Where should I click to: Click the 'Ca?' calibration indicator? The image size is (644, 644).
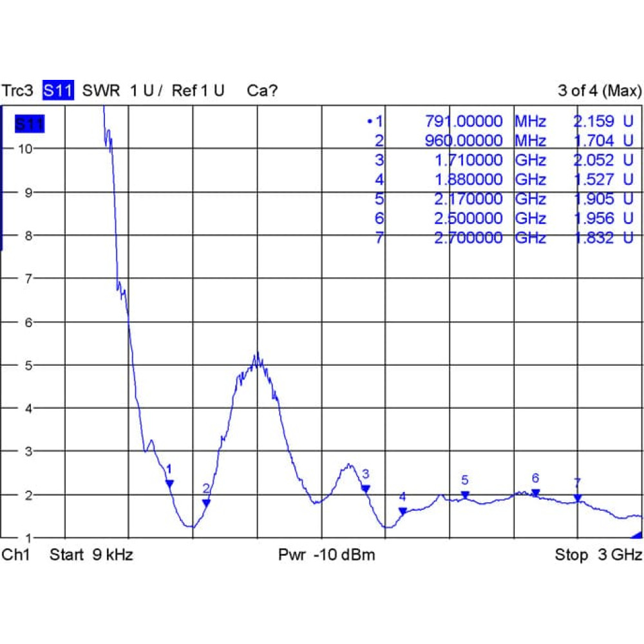point(262,90)
